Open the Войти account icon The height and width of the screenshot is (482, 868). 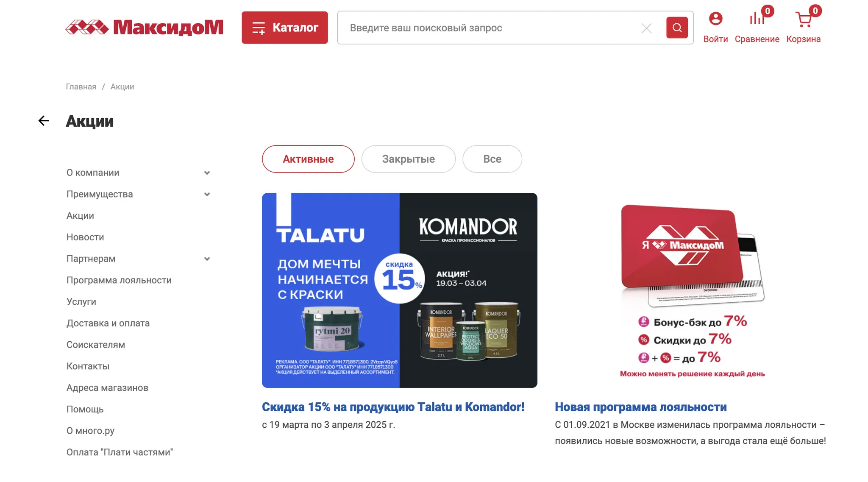[x=715, y=19]
